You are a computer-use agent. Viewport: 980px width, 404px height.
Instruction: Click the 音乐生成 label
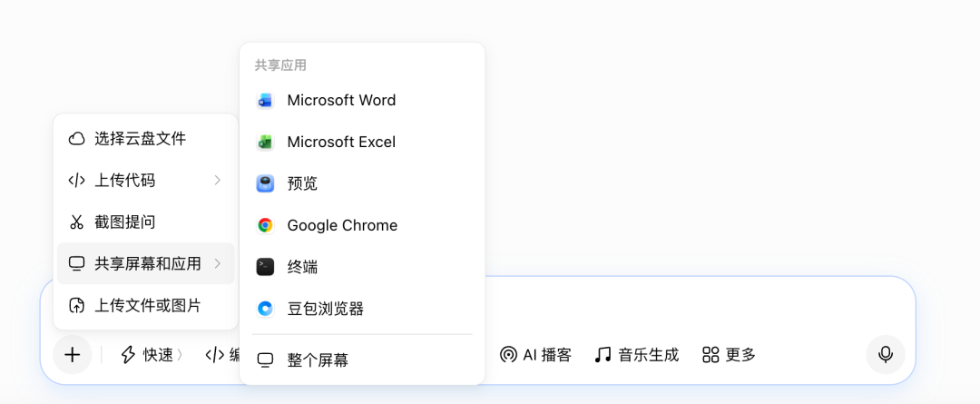click(x=648, y=355)
